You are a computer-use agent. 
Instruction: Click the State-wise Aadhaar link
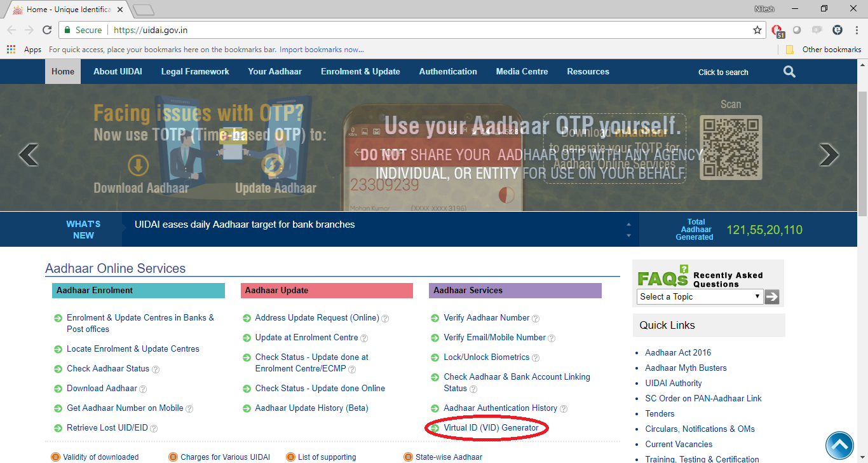(449, 457)
